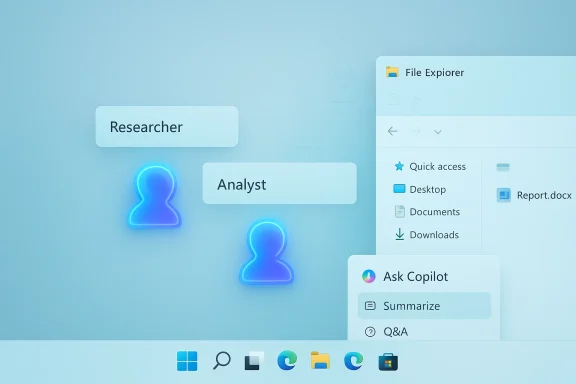Launch the first Edge icon beside Task View
576x384 pixels.
[287, 360]
